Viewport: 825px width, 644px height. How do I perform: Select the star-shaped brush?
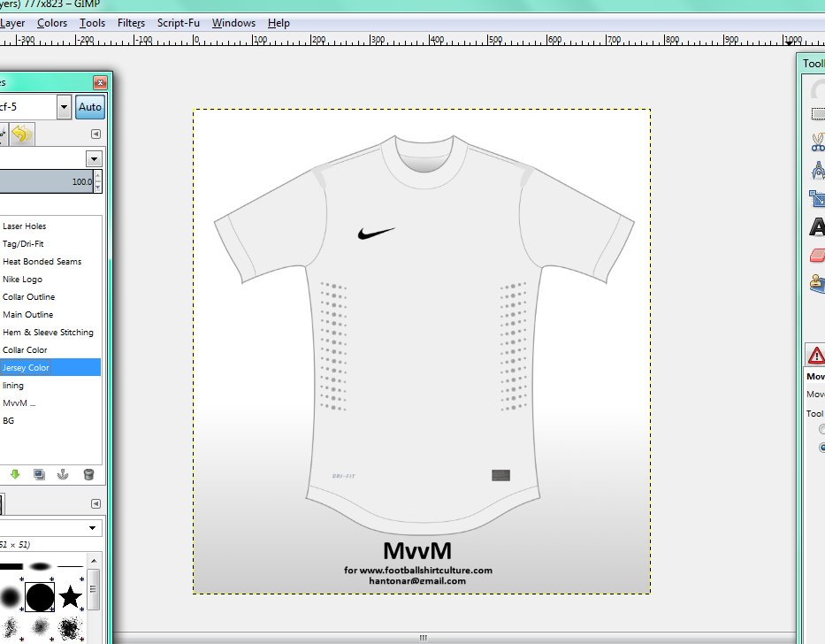tap(71, 597)
